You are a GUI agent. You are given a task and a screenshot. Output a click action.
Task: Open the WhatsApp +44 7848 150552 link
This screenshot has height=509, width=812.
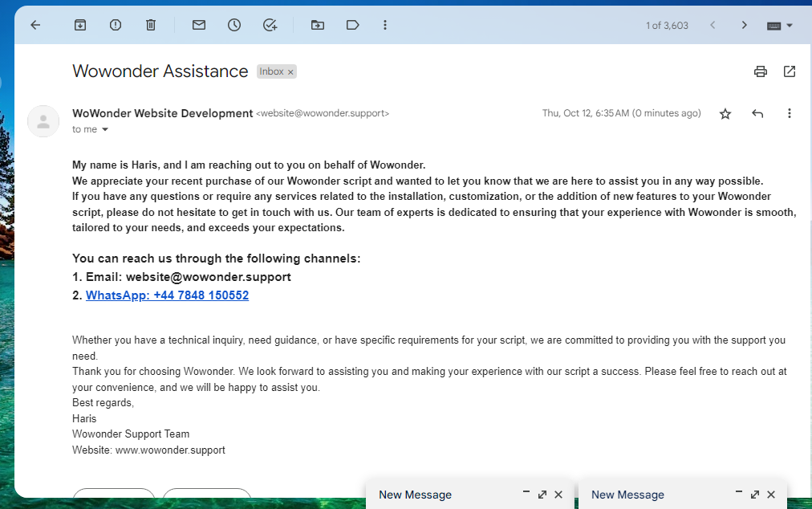(167, 295)
